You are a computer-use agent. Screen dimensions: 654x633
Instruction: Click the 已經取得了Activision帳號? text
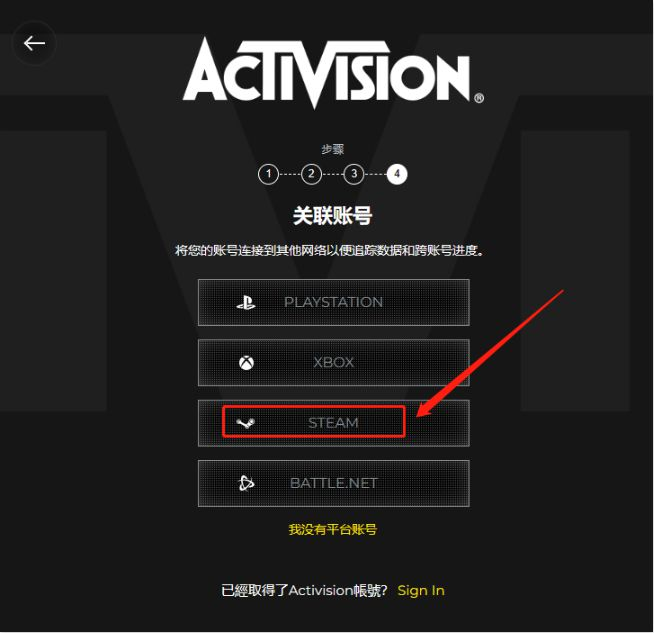304,590
